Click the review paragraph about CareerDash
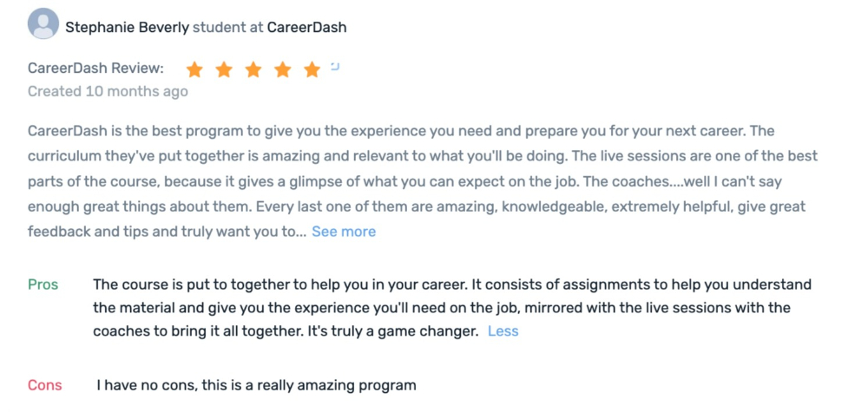The image size is (868, 412). tap(423, 181)
